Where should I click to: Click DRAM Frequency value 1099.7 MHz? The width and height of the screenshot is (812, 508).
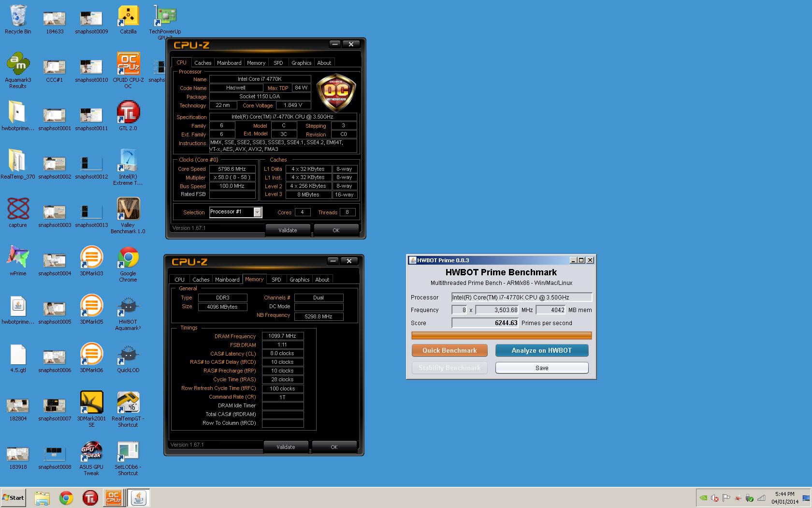point(283,336)
